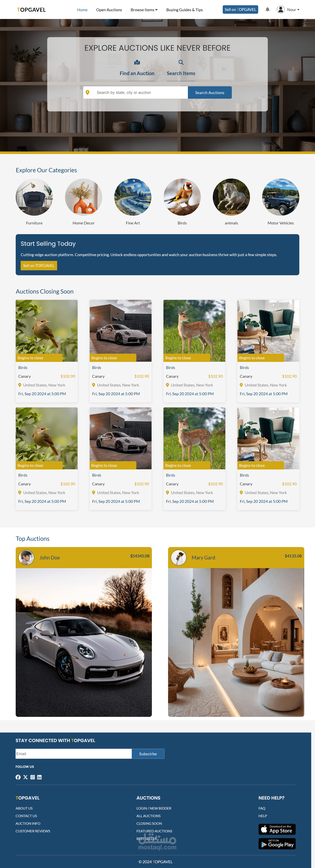This screenshot has width=315, height=868.
Task: Subscribe to the newsletter
Action: click(x=148, y=754)
